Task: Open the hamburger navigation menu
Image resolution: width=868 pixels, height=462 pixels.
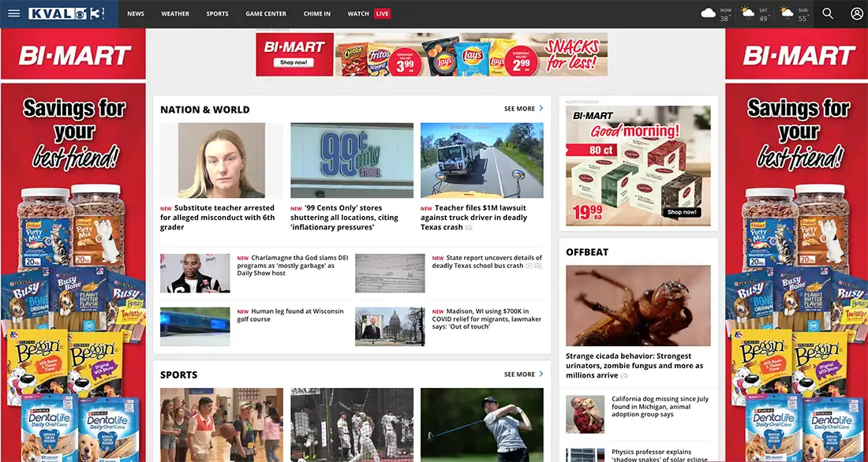Action: coord(14,14)
